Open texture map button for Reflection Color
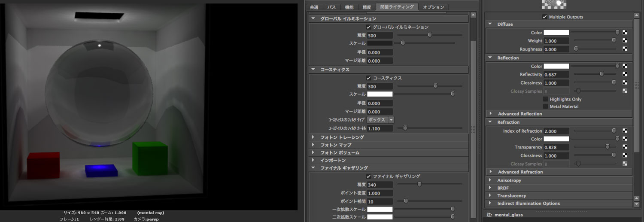 [x=625, y=66]
